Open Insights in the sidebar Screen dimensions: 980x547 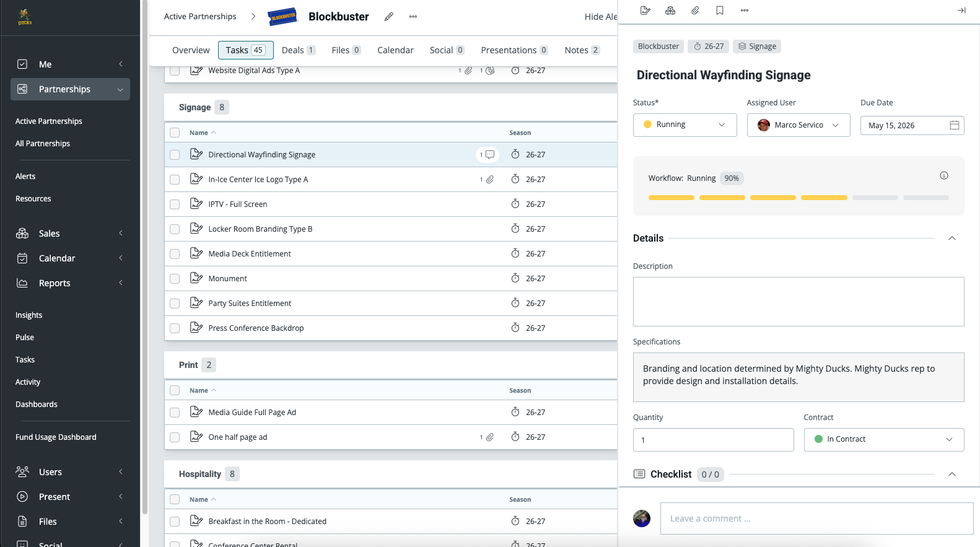click(x=29, y=315)
